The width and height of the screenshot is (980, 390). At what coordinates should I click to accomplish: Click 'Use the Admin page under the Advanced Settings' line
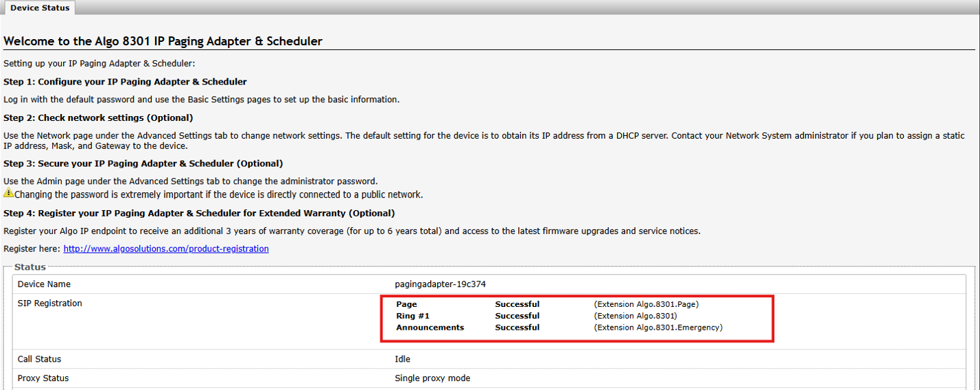click(191, 181)
